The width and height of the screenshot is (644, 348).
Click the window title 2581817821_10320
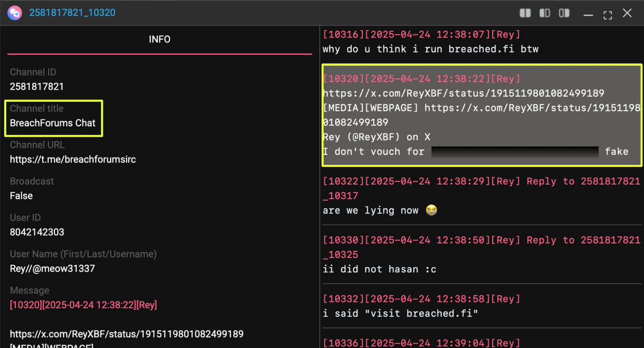click(x=72, y=13)
